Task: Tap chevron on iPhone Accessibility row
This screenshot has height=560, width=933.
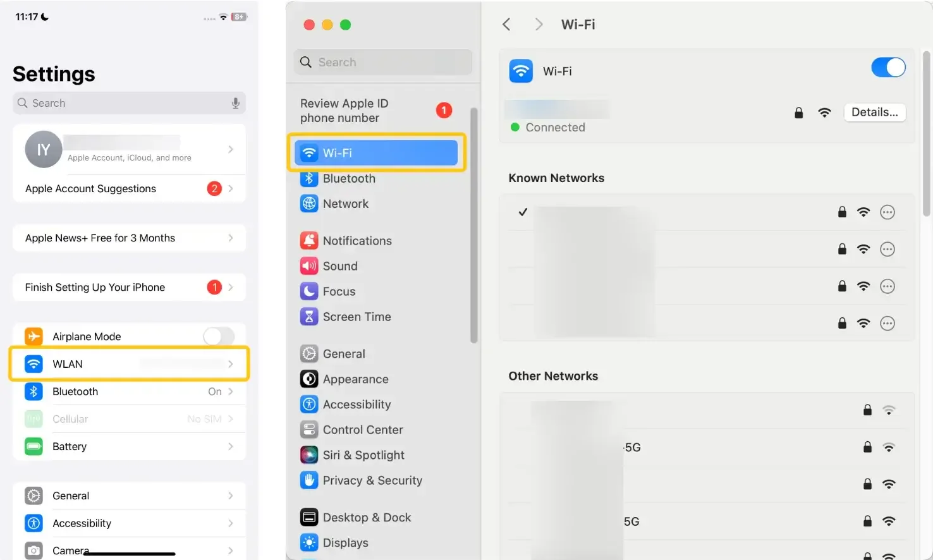Action: click(x=231, y=523)
